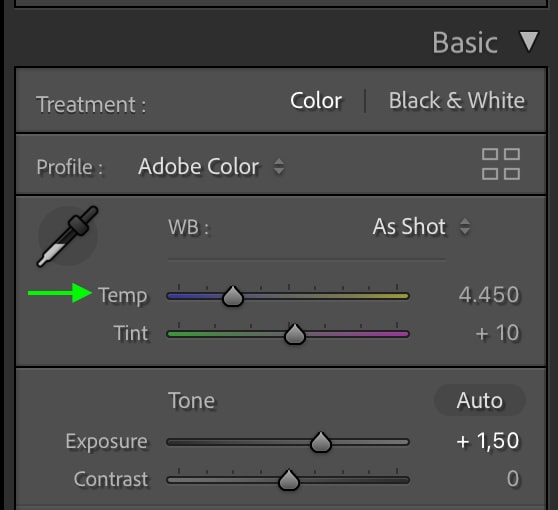This screenshot has width=558, height=510.
Task: Switch treatment to Black & White
Action: pyautogui.click(x=457, y=100)
